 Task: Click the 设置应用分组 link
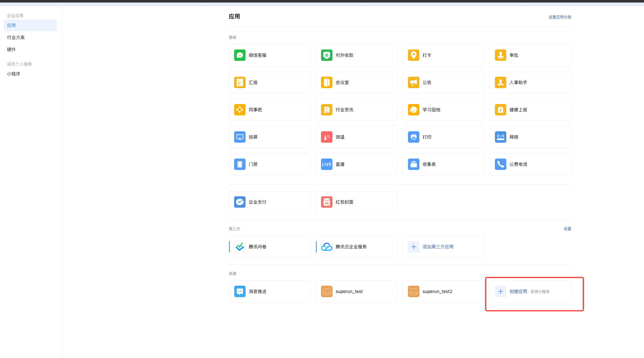560,17
